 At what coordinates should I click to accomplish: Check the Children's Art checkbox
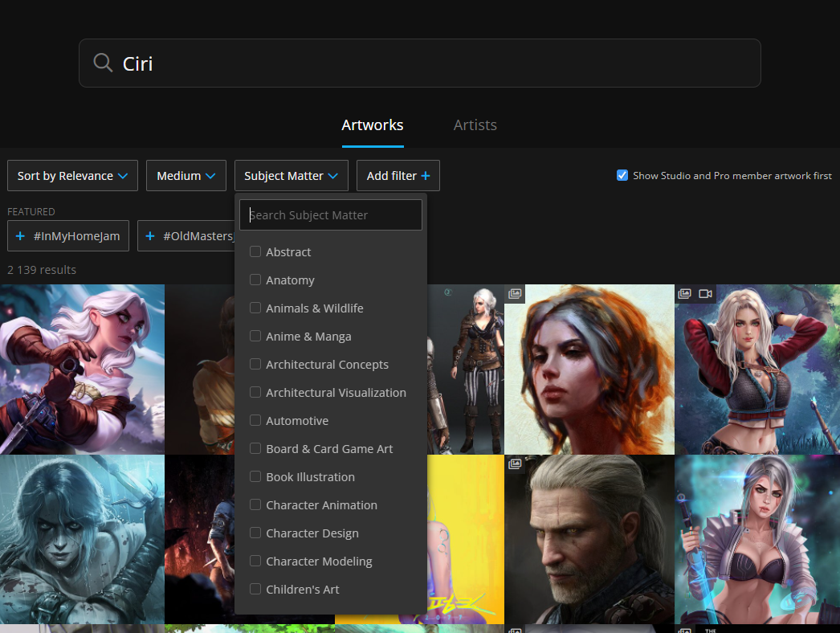[255, 589]
